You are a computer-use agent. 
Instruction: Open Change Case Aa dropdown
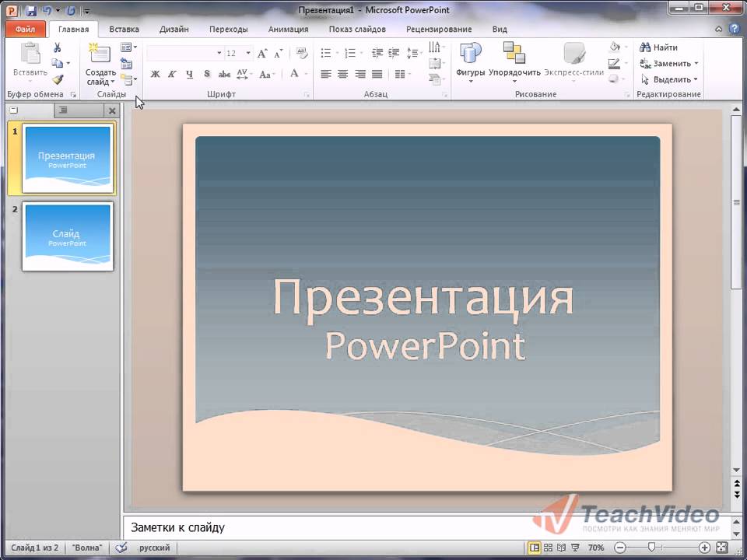[267, 75]
